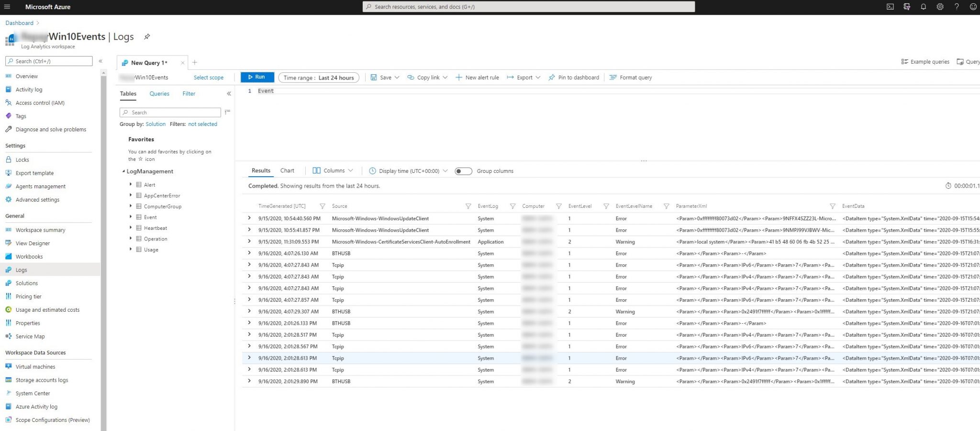
Task: Create a new alert rule
Action: [477, 77]
